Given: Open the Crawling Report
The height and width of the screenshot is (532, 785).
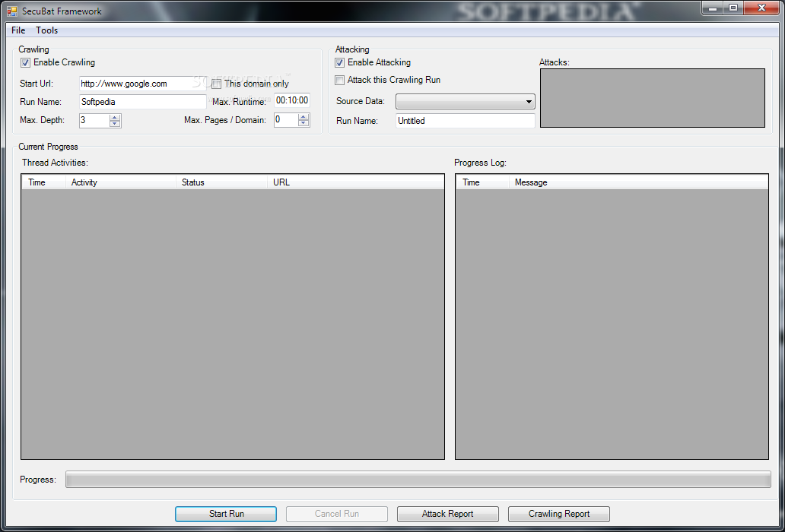Looking at the screenshot, I should click(x=558, y=514).
